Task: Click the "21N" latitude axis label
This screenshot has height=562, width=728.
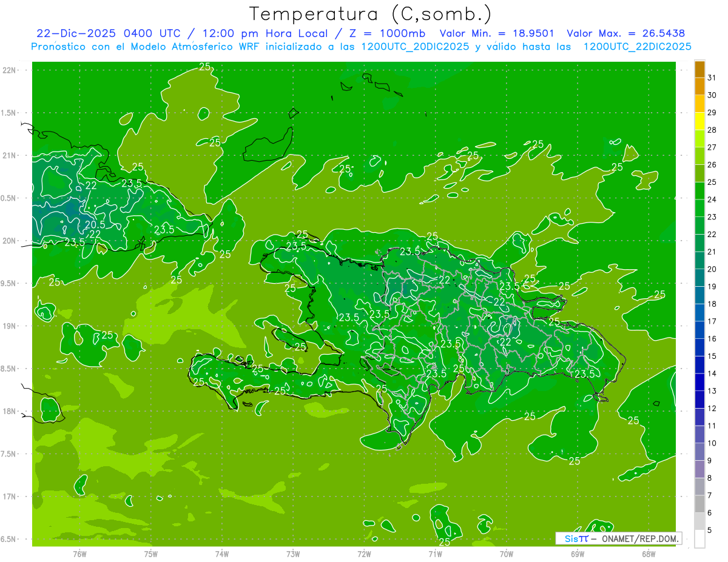Action: [10, 156]
